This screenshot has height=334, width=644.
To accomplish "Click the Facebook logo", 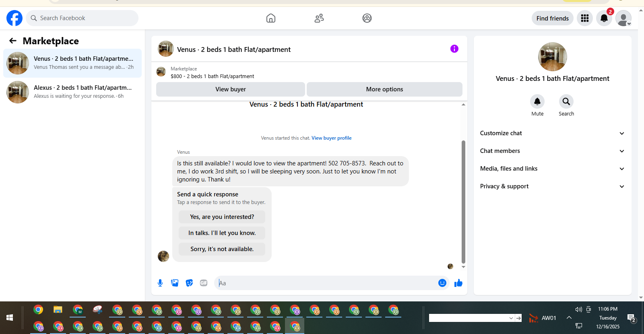I will pos(14,18).
